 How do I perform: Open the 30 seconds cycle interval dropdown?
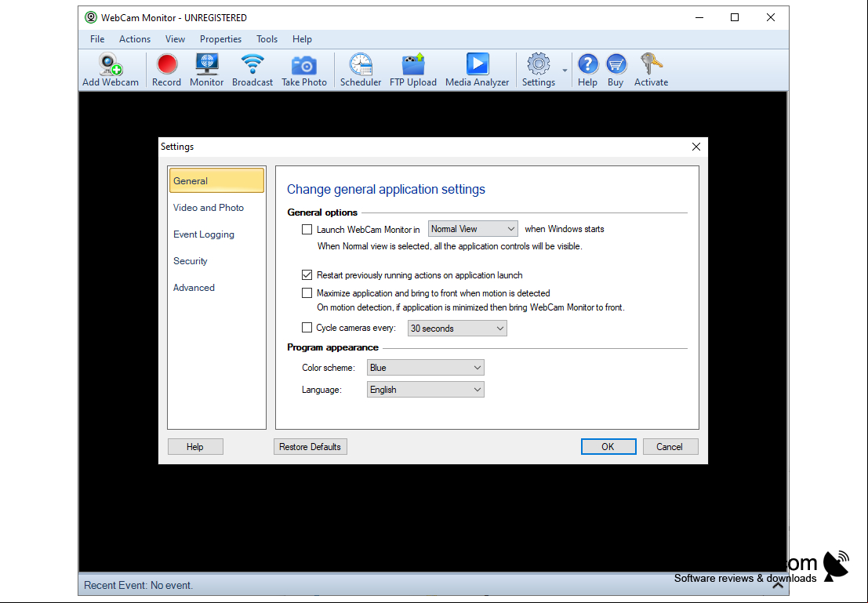tap(457, 329)
